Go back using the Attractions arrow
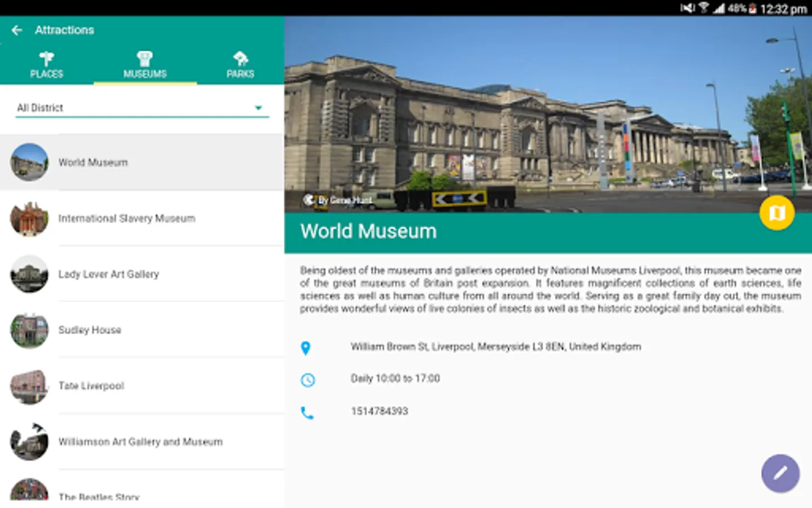812x508 pixels. click(x=17, y=30)
